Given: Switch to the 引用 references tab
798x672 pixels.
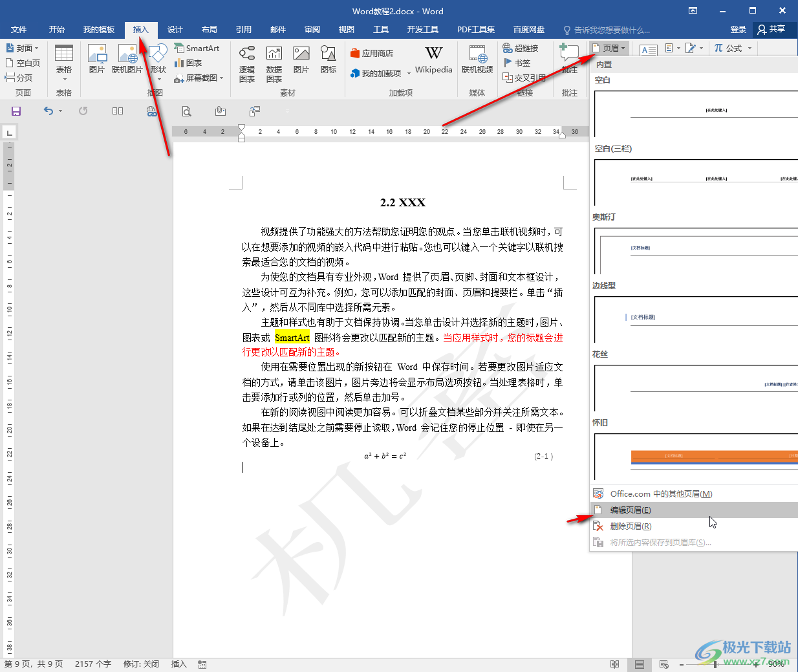Looking at the screenshot, I should click(x=244, y=30).
